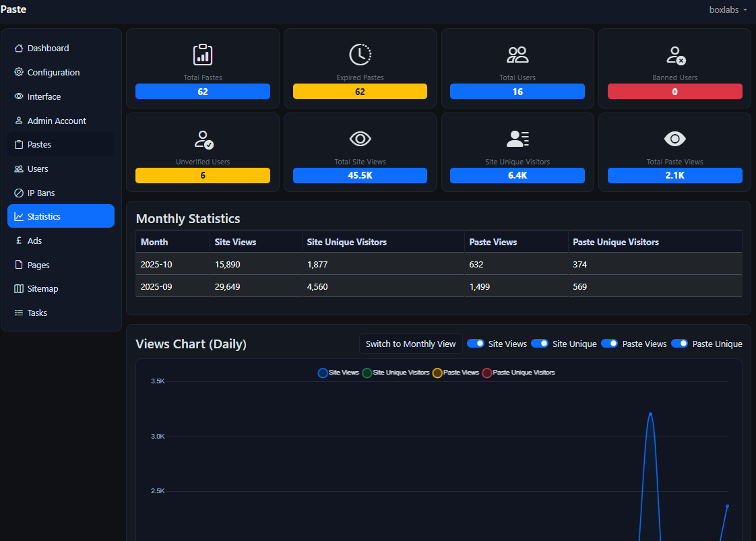Open the boxlabs account dropdown
Image resolution: width=756 pixels, height=541 pixels.
pos(728,9)
